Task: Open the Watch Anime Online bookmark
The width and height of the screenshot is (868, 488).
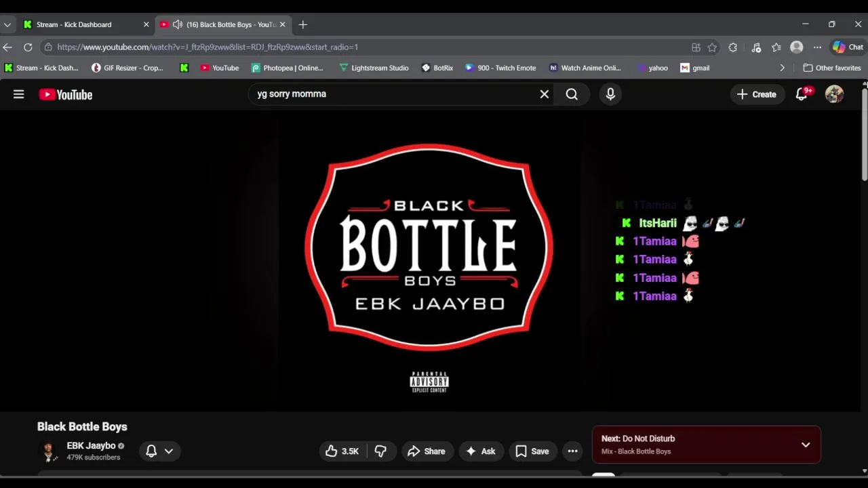Action: tap(585, 68)
